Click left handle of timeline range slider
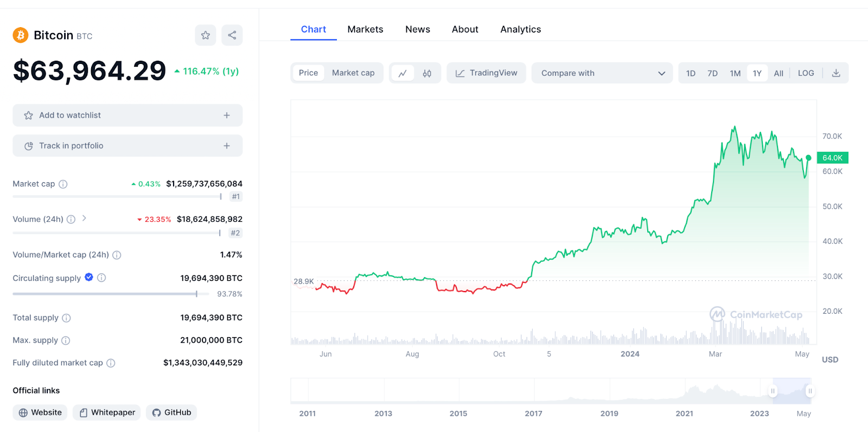Screen dimensions: 868x432 point(773,391)
